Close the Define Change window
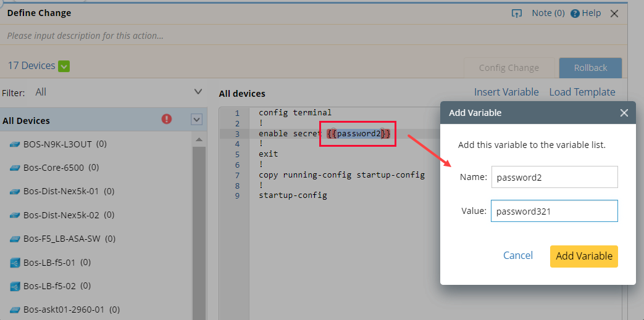The height and width of the screenshot is (320, 644). tap(614, 14)
